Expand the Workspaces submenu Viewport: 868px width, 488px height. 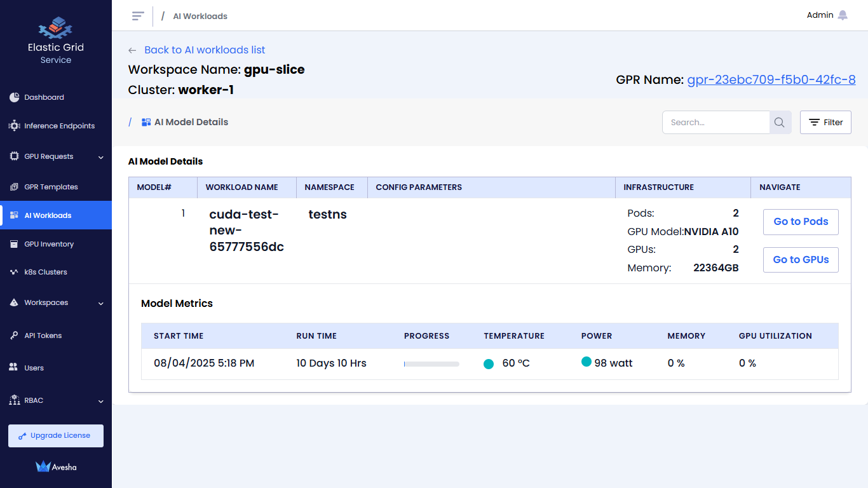(101, 303)
